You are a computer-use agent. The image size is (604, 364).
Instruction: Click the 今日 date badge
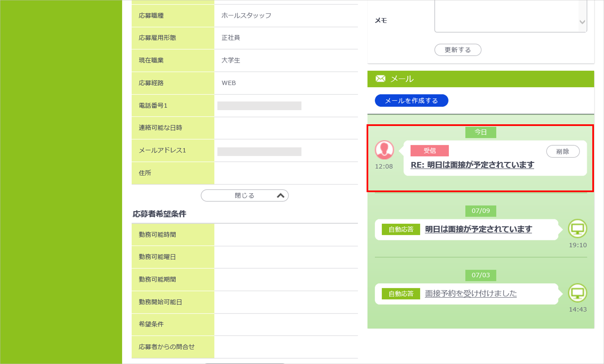(x=480, y=132)
